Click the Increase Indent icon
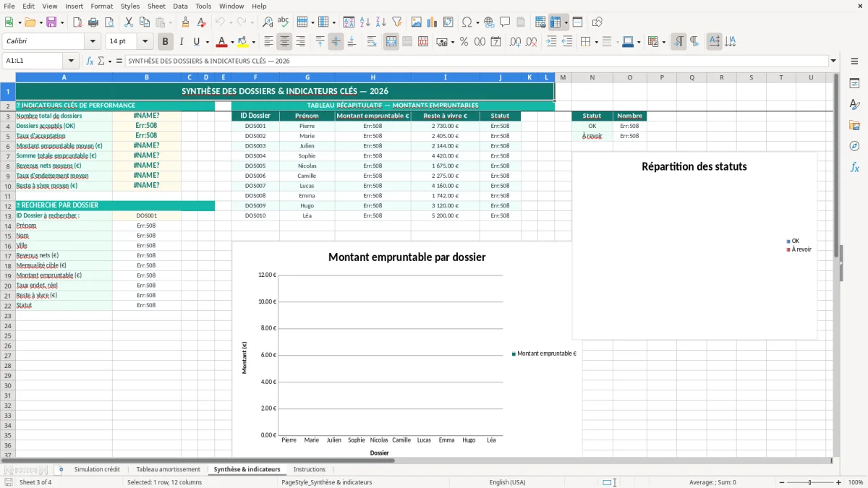 pos(552,42)
